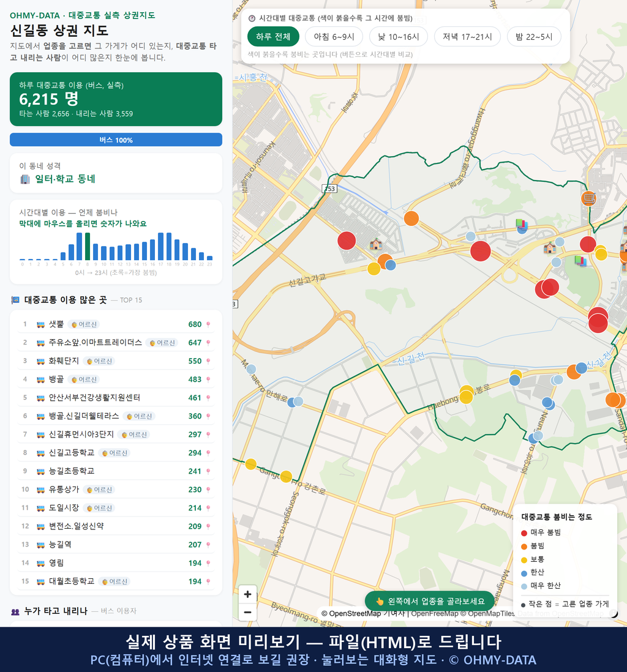Click the bus icon beside 영림
Screen dimensions: 627x672
click(x=41, y=563)
